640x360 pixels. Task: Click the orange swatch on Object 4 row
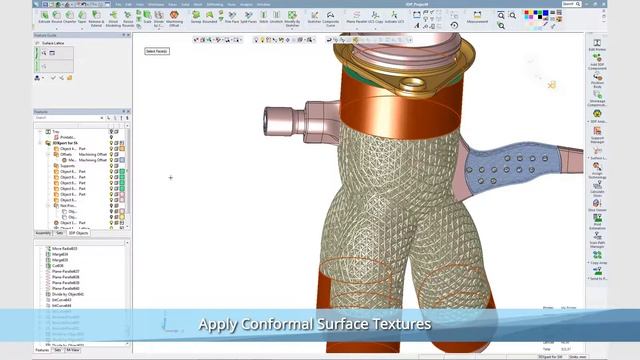click(122, 149)
